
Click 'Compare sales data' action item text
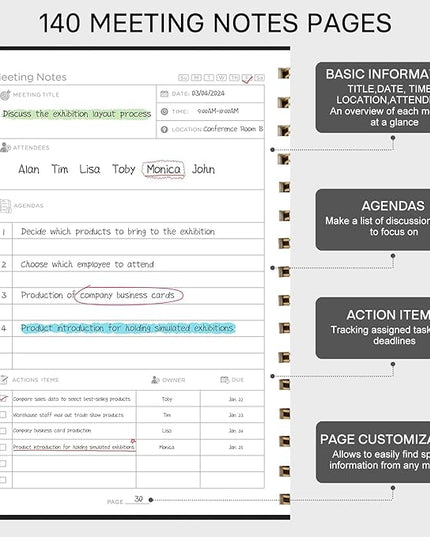tap(72, 399)
